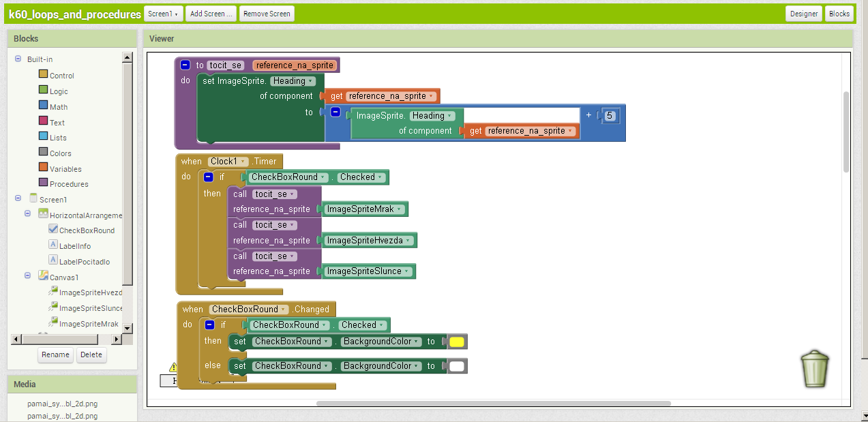Viewport: 868px width, 422px height.
Task: Collapse the Screen1 tree node
Action: click(18, 199)
